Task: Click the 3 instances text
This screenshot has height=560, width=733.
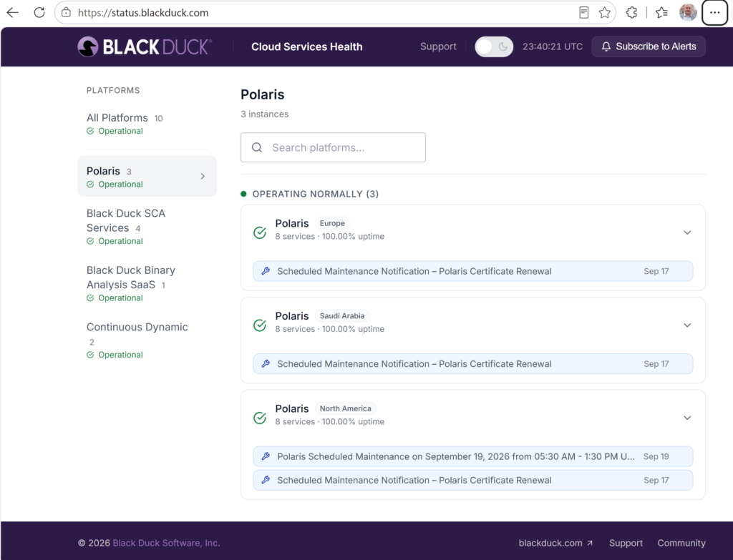Action: pyautogui.click(x=265, y=114)
